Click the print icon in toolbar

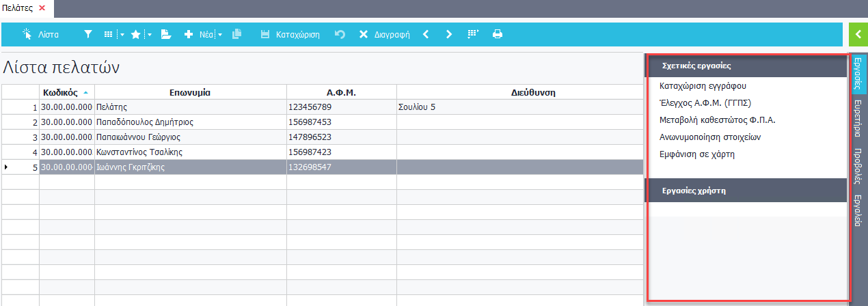point(498,33)
